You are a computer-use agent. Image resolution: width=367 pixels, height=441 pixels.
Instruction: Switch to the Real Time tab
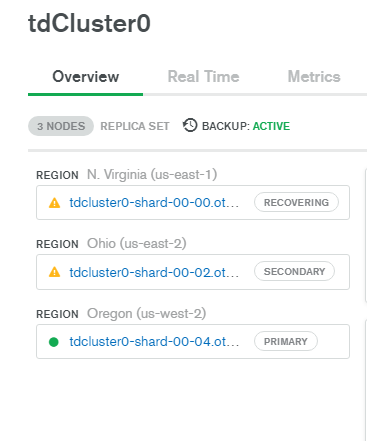point(203,77)
